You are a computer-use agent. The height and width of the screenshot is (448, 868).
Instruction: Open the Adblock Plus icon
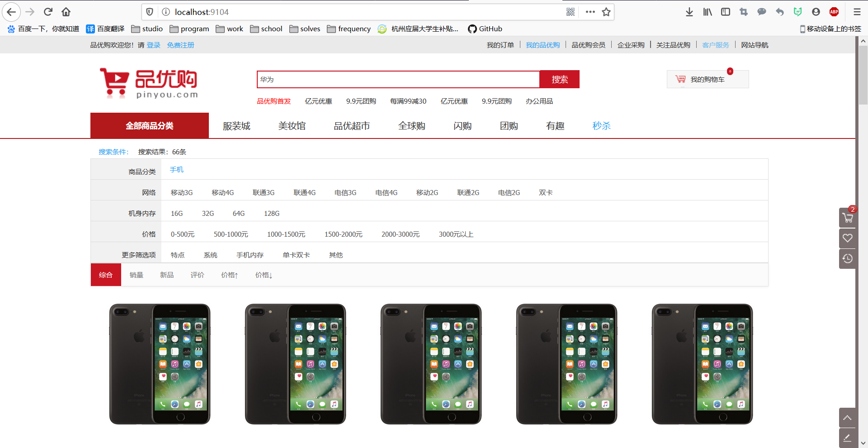pyautogui.click(x=834, y=12)
